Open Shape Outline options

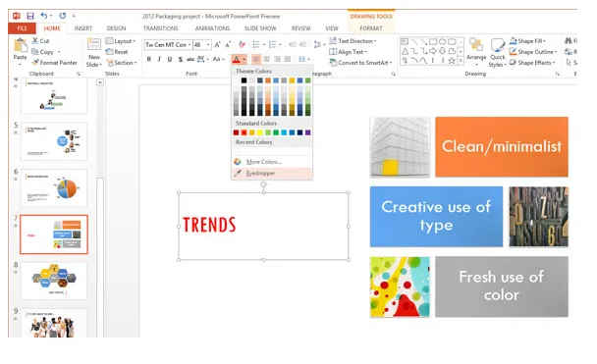pyautogui.click(x=532, y=52)
